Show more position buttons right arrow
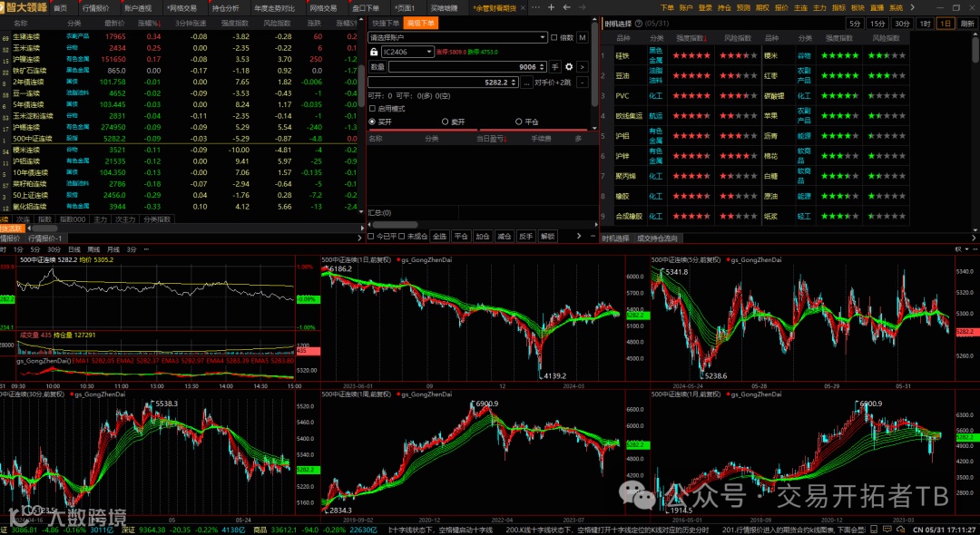The height and width of the screenshot is (535, 980). [579, 236]
